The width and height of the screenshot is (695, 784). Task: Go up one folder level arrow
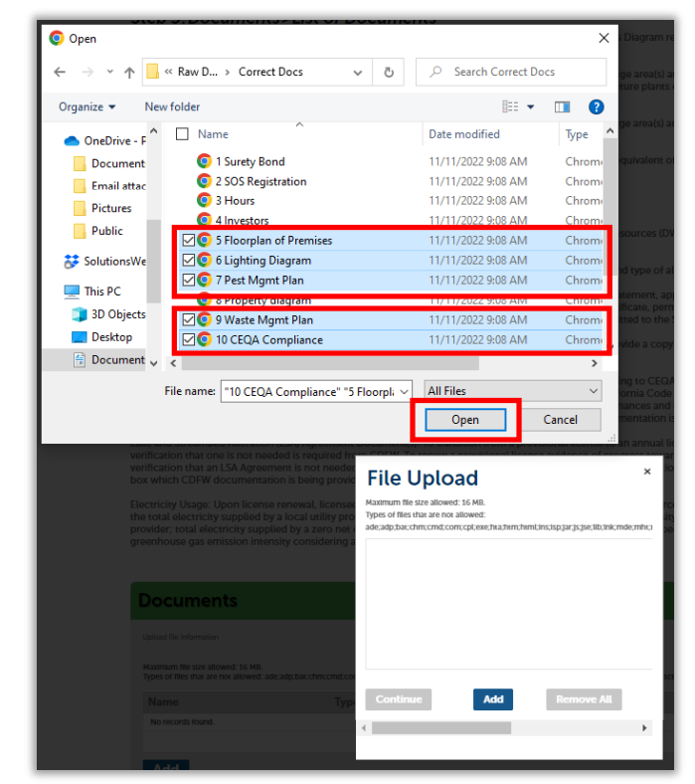click(129, 73)
